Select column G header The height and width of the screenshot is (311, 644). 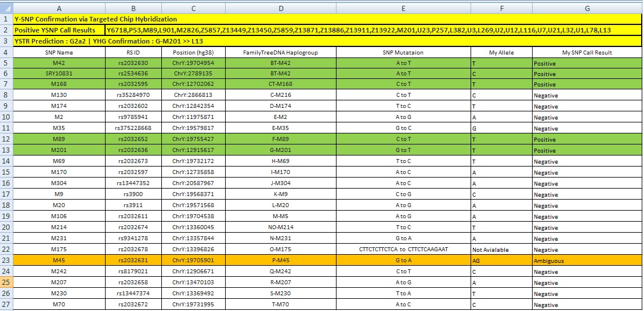click(587, 8)
